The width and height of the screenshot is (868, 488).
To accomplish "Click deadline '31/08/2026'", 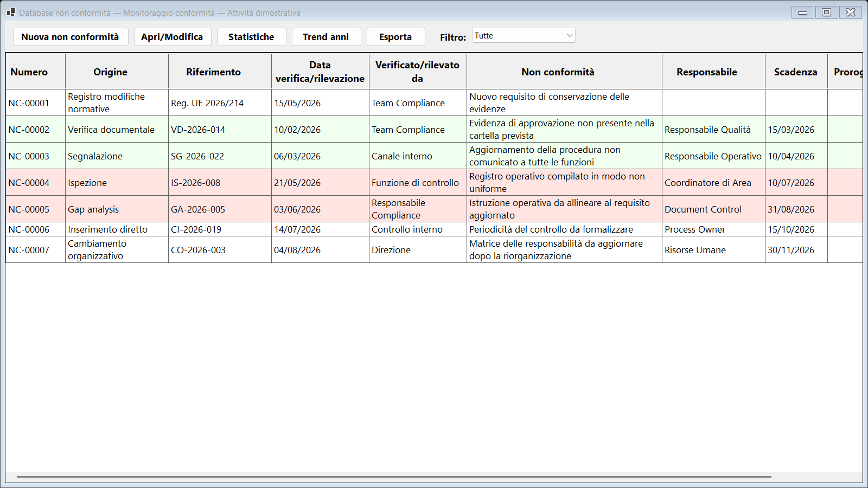I will point(796,209).
